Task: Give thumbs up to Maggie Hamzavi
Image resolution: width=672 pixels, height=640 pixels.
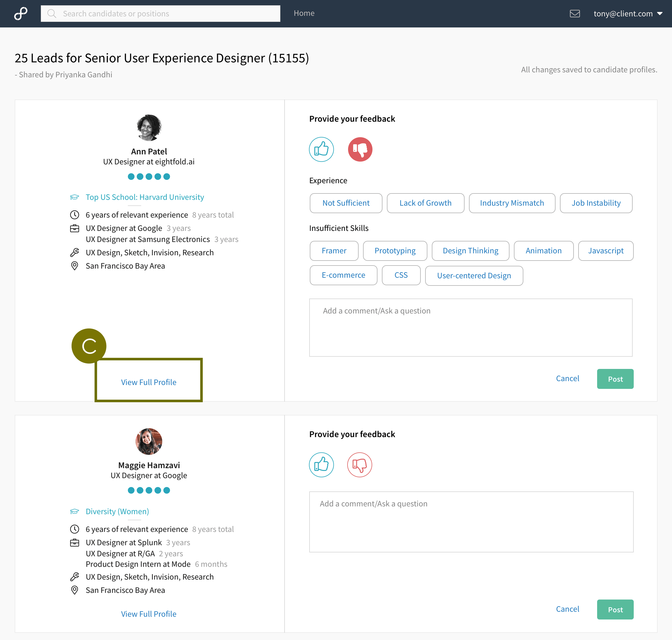Action: point(321,465)
